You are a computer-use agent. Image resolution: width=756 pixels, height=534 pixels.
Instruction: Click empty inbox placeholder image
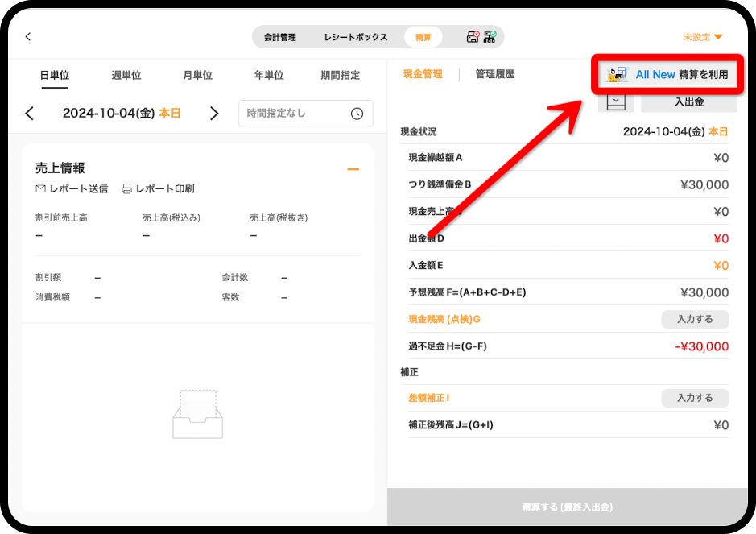pyautogui.click(x=198, y=414)
